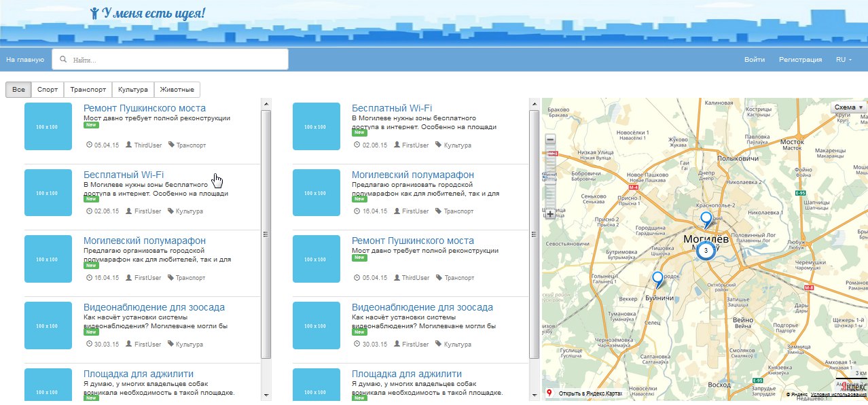The width and height of the screenshot is (868, 405).
Task: Open left-list idea Ремонт Пушкинского моста
Action: [x=145, y=108]
